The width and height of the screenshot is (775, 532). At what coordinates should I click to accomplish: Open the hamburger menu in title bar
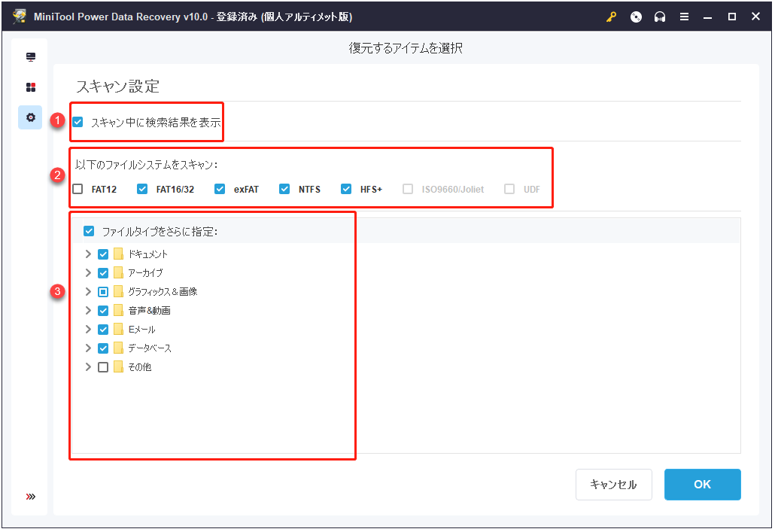684,17
